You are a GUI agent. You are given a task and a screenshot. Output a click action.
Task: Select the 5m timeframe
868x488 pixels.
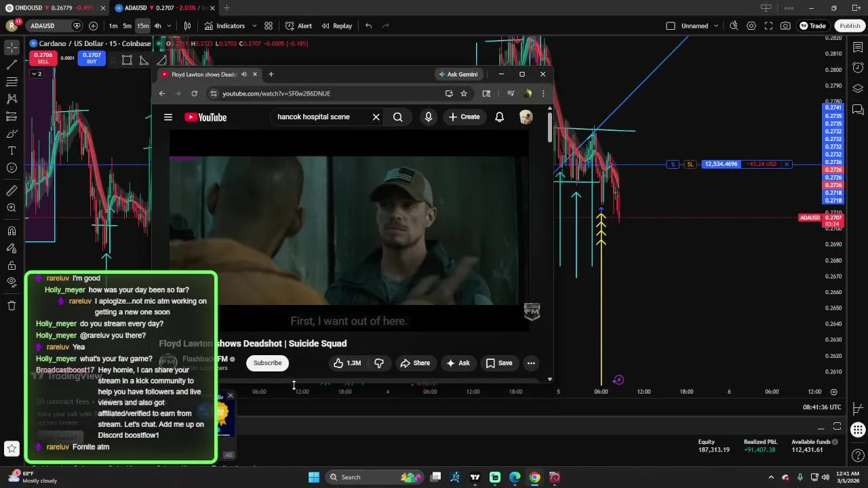point(127,26)
